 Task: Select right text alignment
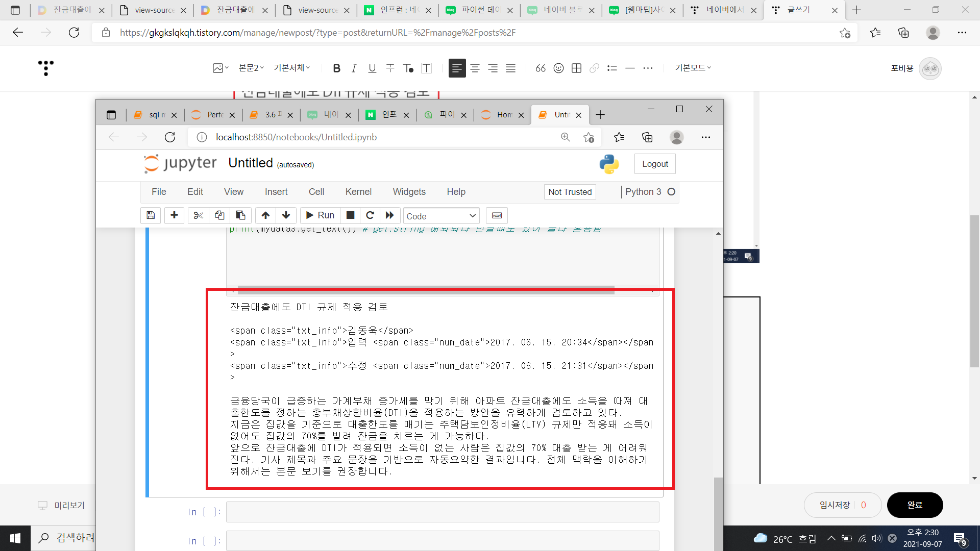point(493,68)
